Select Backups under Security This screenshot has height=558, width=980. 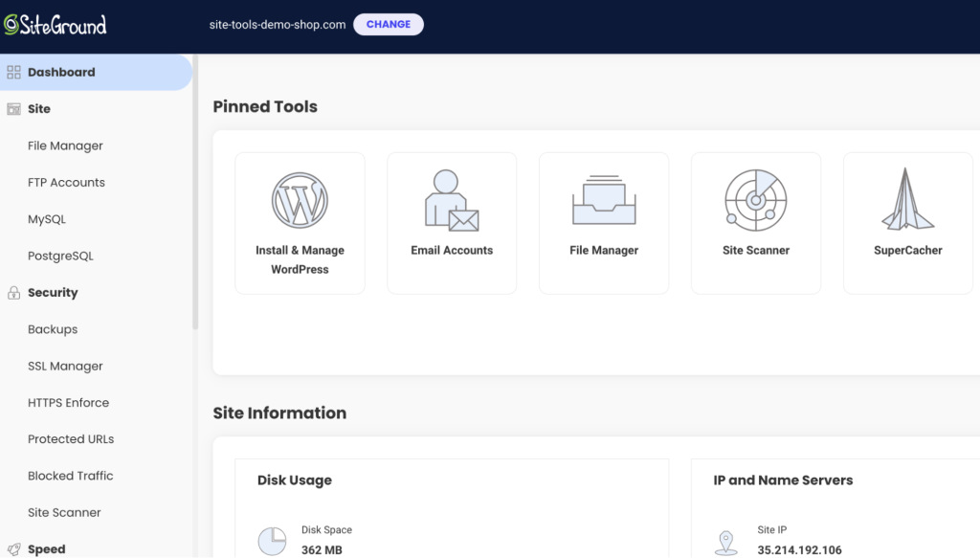tap(53, 329)
